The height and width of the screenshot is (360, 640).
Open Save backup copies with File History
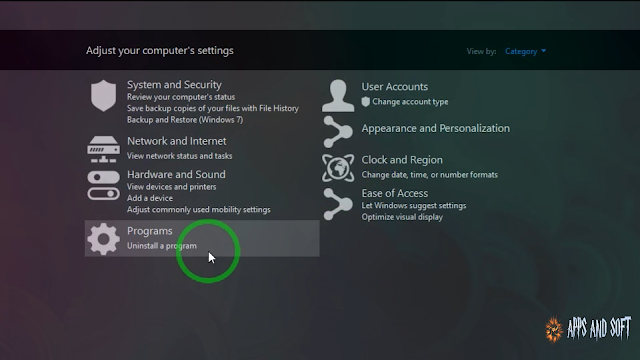[x=213, y=109]
